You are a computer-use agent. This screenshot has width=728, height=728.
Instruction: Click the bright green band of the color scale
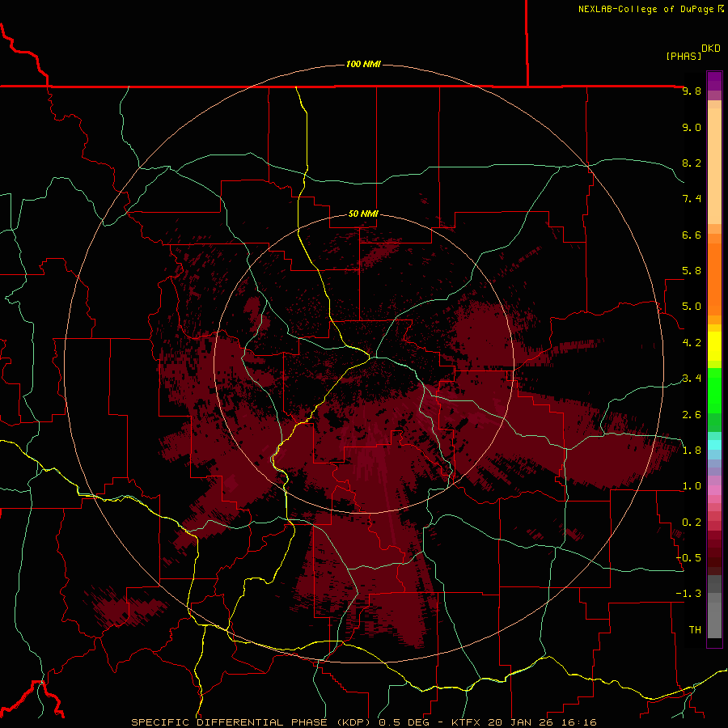[x=714, y=391]
